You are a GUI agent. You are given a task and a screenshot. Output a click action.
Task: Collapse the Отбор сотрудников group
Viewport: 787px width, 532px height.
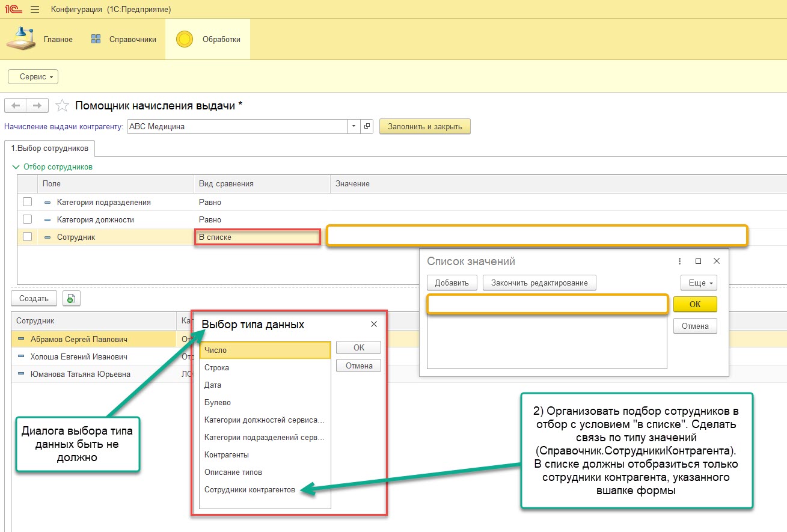tap(16, 167)
